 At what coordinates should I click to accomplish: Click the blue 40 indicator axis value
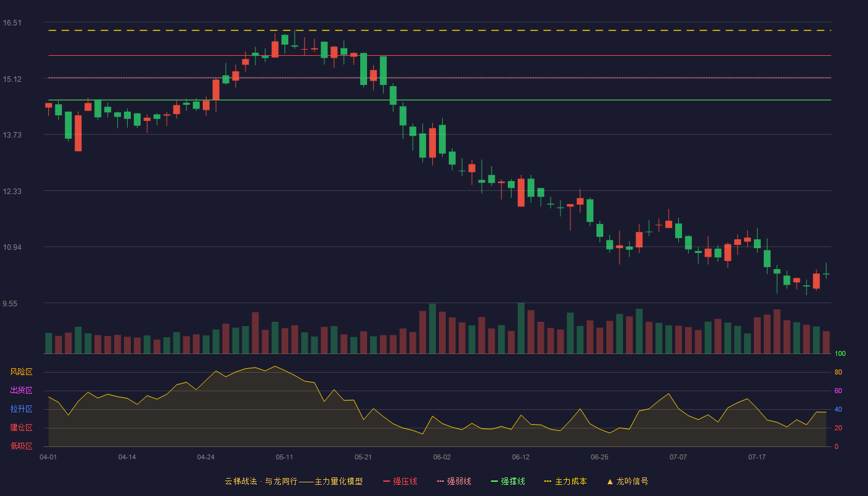(838, 410)
